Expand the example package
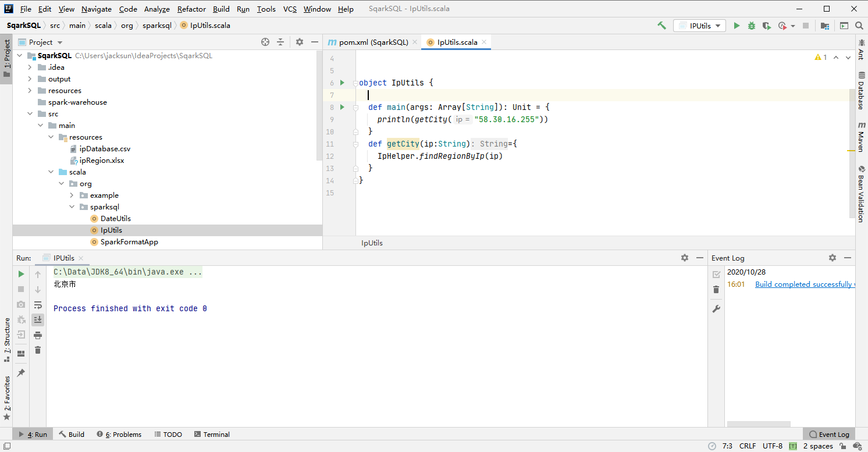Screen dimensions: 868x452 click(x=72, y=195)
